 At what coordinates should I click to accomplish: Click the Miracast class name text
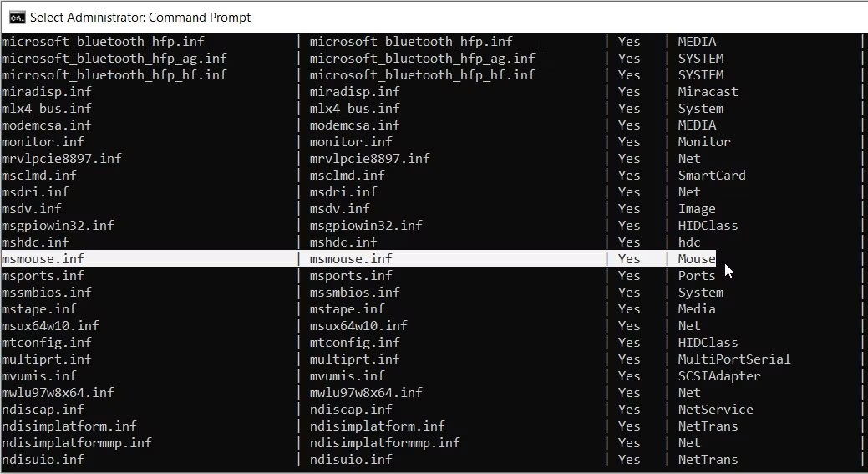point(708,92)
